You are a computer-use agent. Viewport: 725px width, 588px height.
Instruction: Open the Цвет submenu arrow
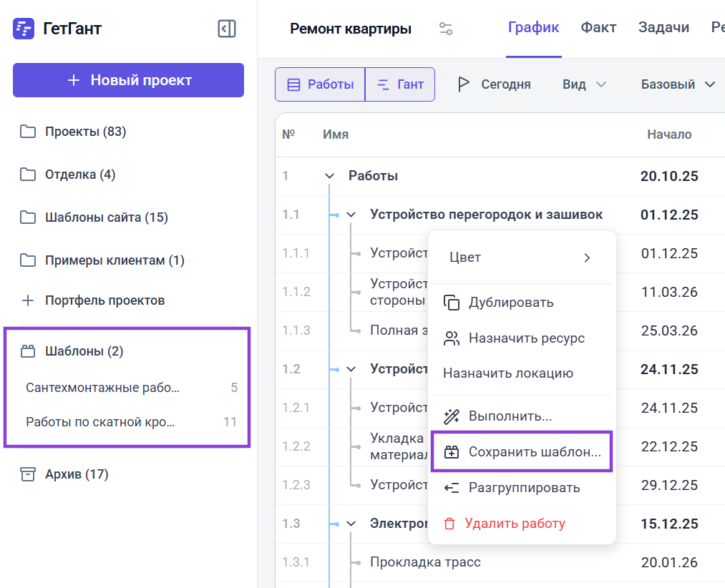[x=587, y=258]
